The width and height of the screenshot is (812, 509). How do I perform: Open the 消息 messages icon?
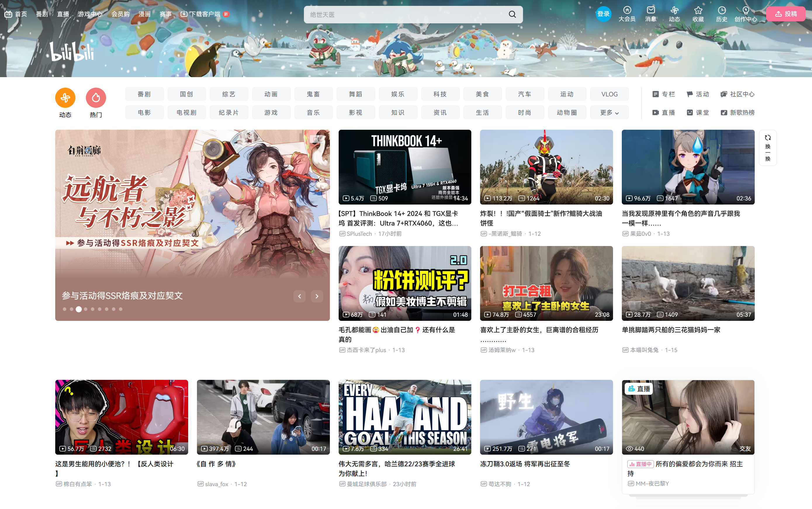coord(651,10)
